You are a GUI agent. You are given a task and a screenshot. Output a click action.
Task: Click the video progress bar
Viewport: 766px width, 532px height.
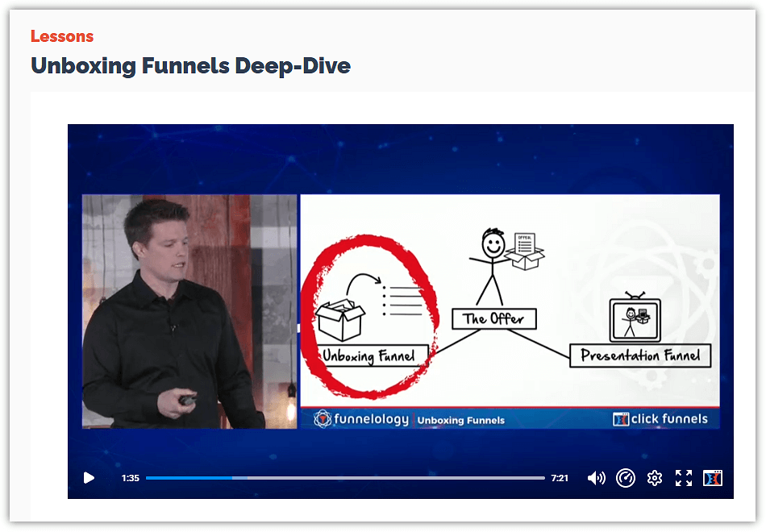pos(345,478)
